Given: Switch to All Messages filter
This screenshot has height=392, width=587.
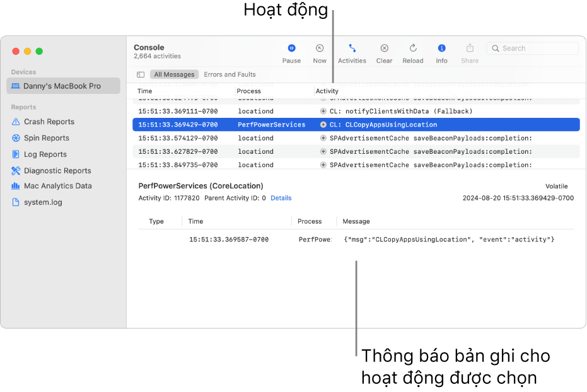Looking at the screenshot, I should 174,74.
